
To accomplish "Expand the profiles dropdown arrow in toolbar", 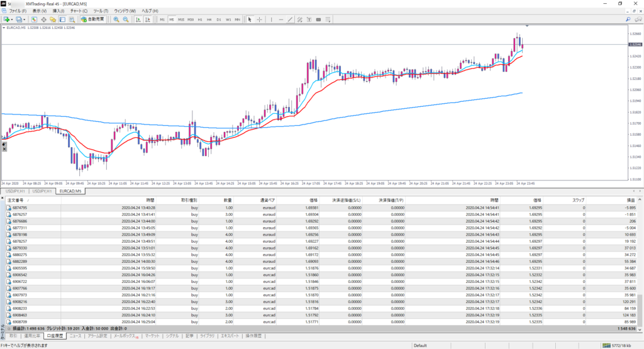I will [x=25, y=19].
